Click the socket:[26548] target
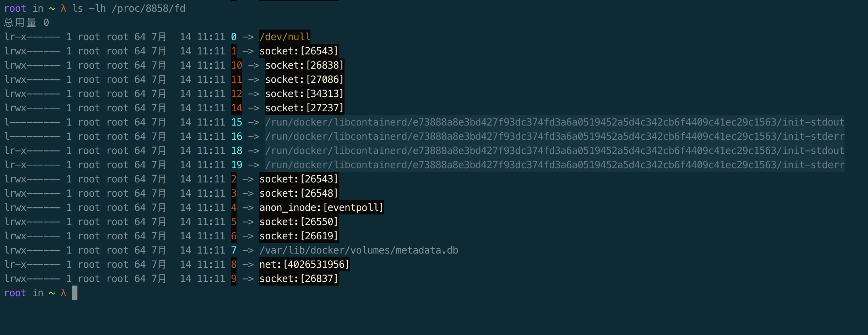The height and width of the screenshot is (335, 868). point(299,193)
